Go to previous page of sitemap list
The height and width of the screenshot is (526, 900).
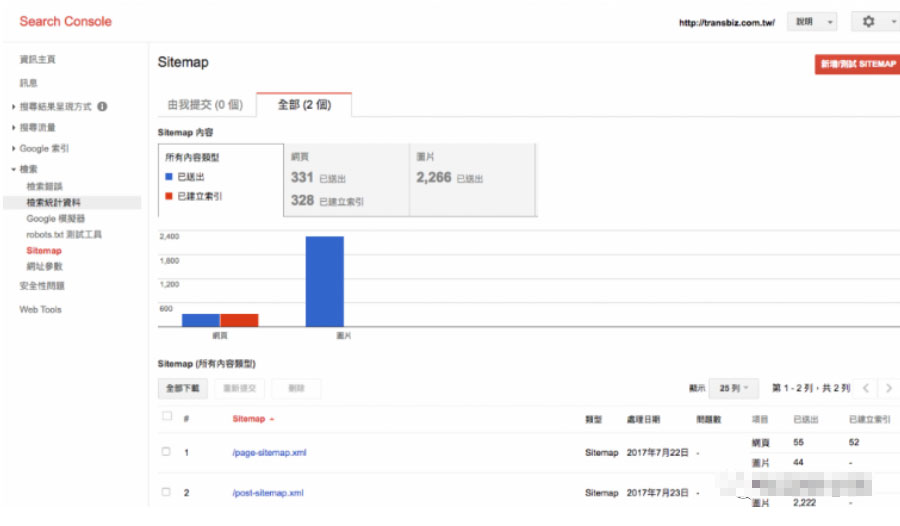(x=866, y=388)
